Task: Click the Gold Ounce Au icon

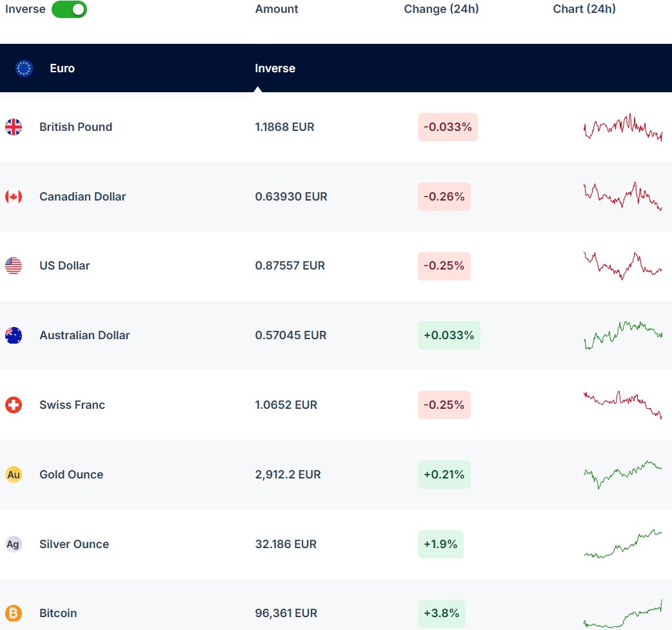Action: [14, 475]
